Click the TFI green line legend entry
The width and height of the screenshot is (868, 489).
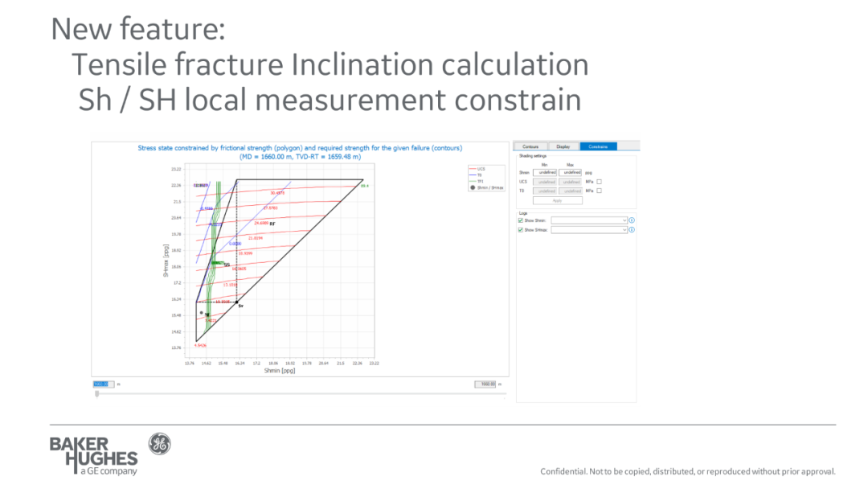pos(476,181)
